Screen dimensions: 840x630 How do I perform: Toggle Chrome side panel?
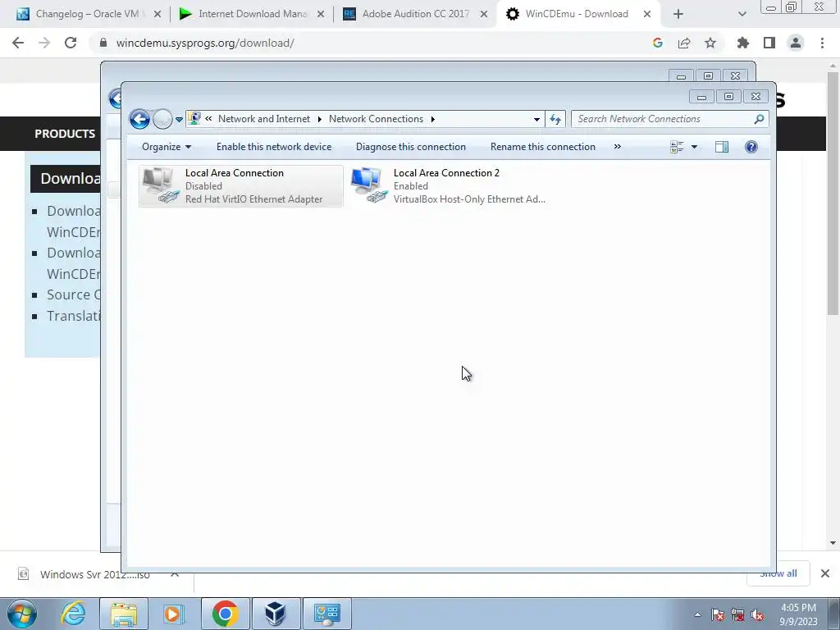(x=769, y=43)
